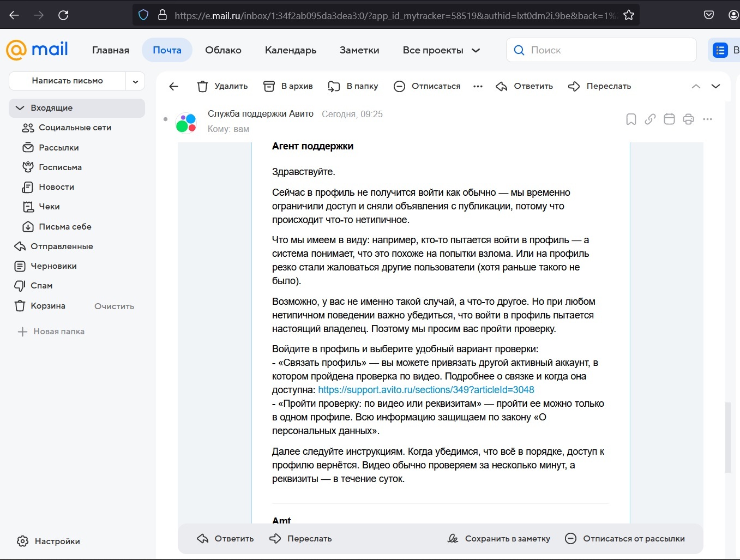Open the Pocket icon in browser toolbar
The image size is (740, 560).
[x=709, y=15]
